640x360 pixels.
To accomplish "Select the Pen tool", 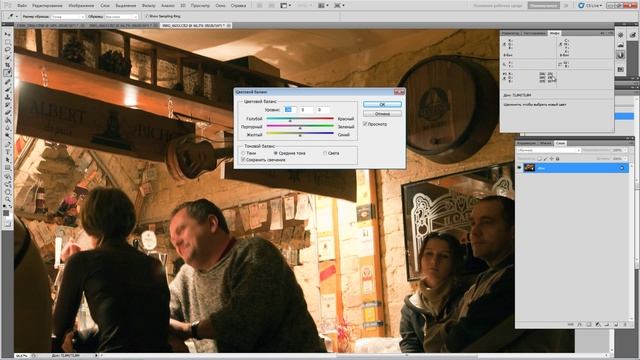I will coord(7,143).
